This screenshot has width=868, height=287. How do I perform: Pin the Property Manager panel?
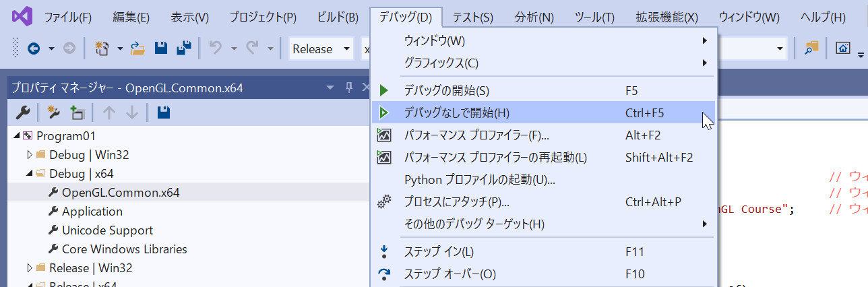pyautogui.click(x=349, y=88)
